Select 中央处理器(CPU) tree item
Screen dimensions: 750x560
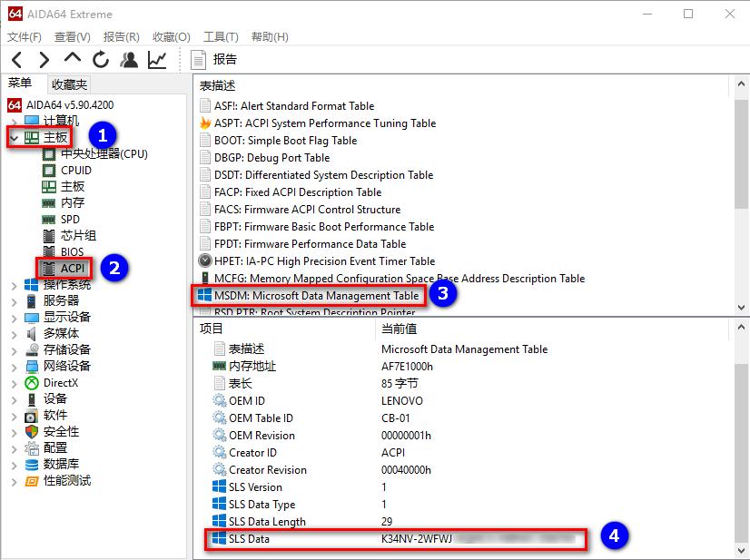click(104, 153)
